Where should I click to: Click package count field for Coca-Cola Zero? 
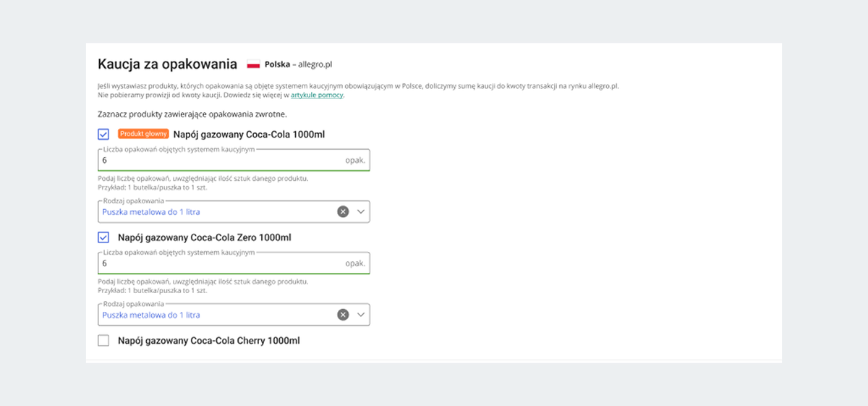tap(217, 263)
